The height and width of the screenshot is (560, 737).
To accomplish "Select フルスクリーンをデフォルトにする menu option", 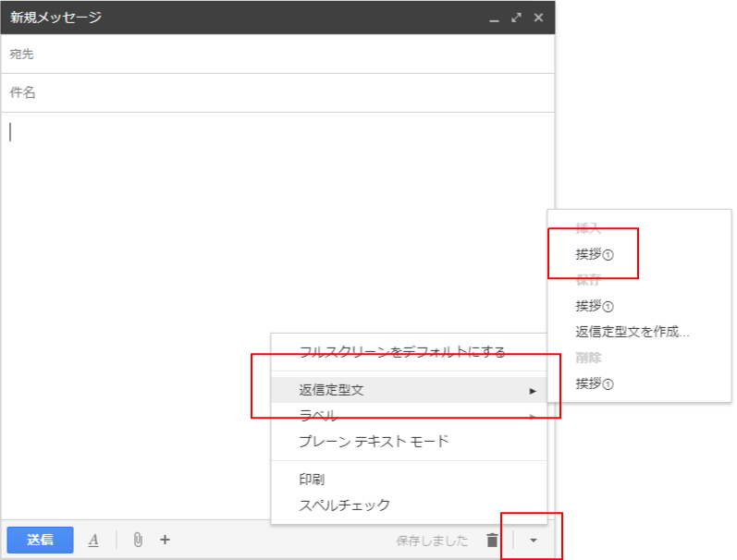I will pyautogui.click(x=402, y=351).
